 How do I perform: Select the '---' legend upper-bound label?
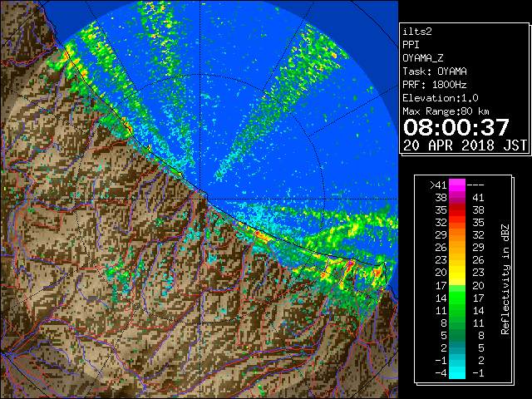point(475,185)
